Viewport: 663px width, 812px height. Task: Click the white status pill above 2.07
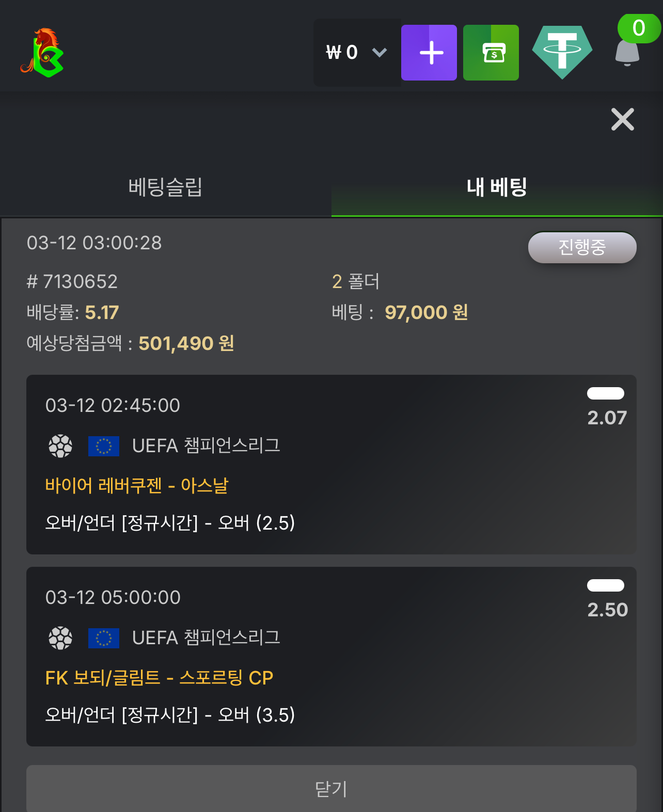pos(606,393)
